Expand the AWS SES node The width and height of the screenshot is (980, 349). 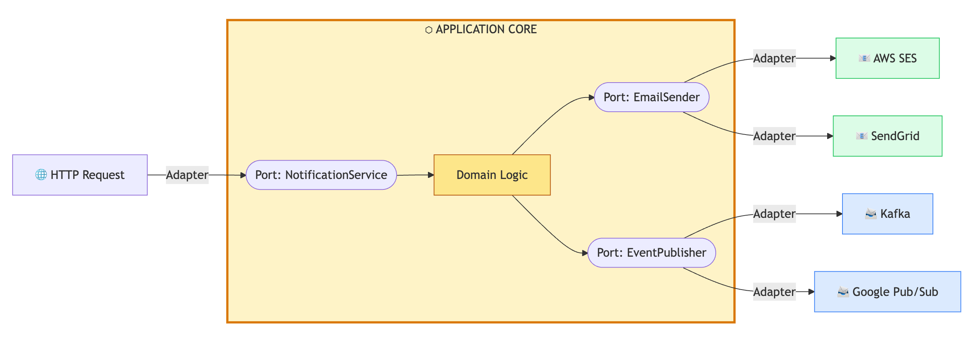point(887,58)
